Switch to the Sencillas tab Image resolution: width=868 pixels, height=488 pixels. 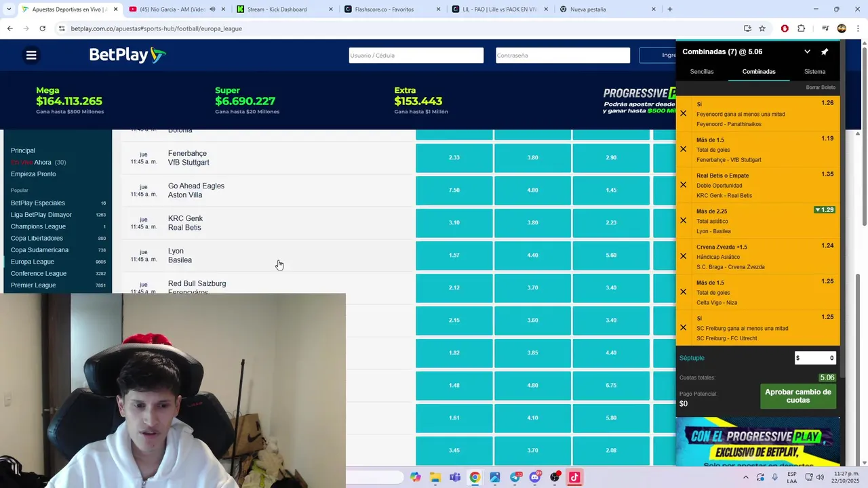(702, 71)
